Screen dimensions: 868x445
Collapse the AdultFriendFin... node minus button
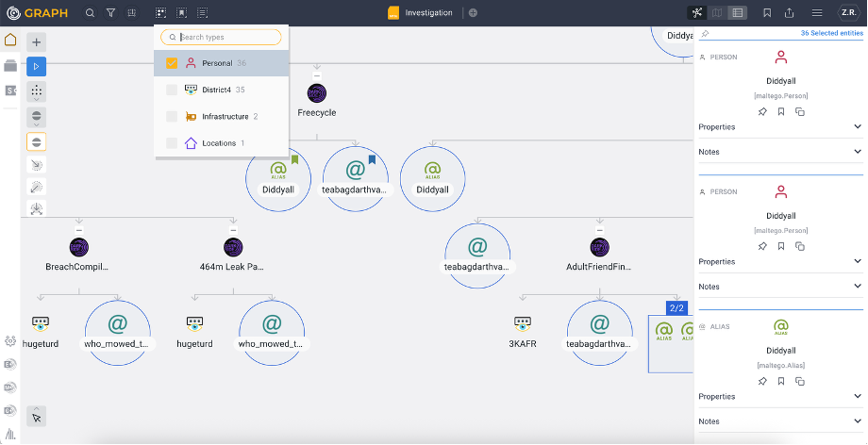point(599,230)
